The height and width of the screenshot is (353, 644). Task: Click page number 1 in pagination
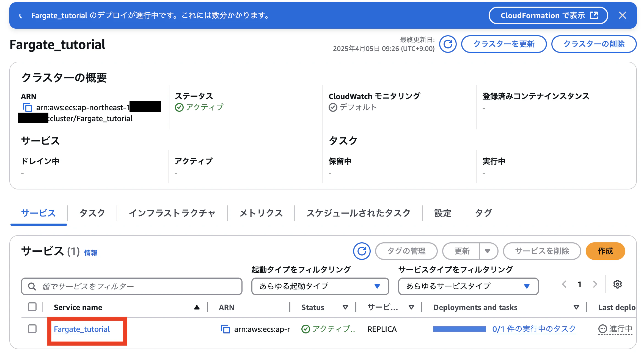580,284
